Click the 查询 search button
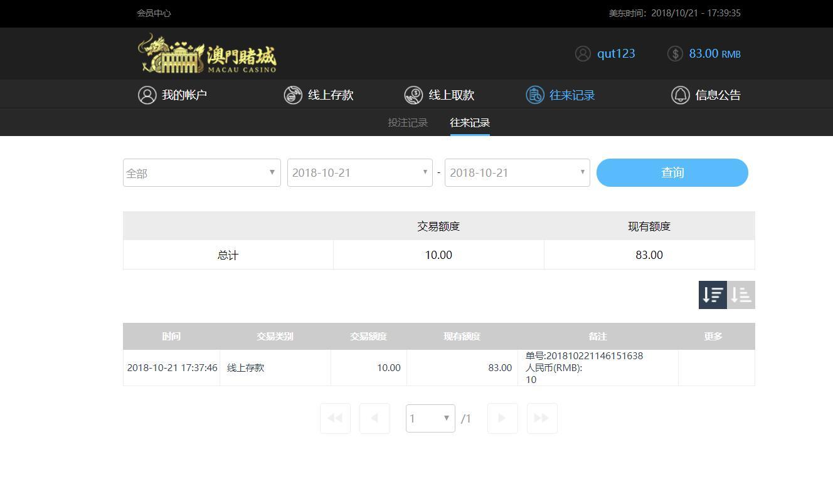833x504 pixels. pyautogui.click(x=672, y=172)
